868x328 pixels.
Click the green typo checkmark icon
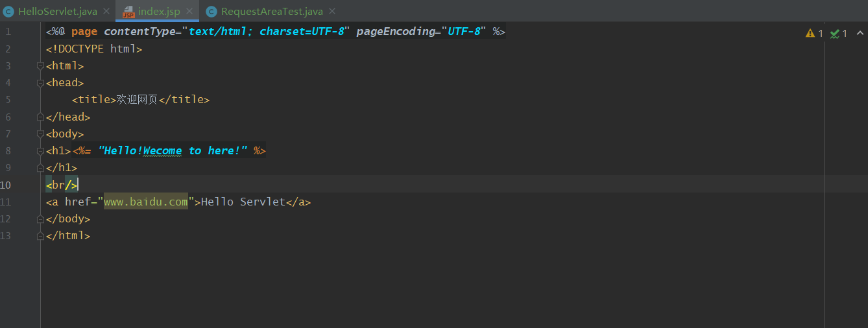click(x=835, y=33)
